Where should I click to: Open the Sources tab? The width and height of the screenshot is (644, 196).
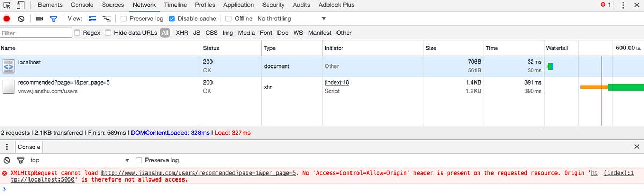113,5
